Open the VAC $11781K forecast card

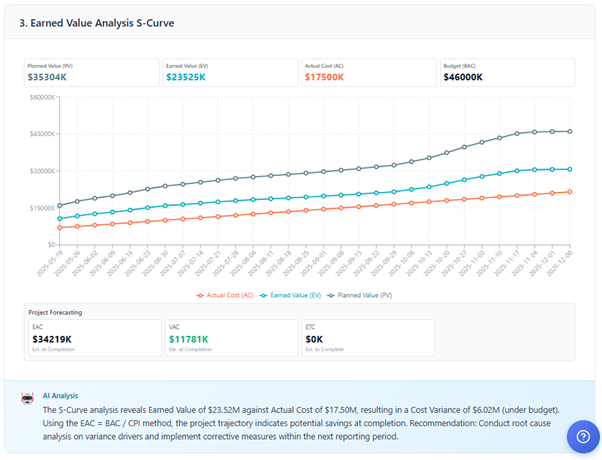click(230, 338)
